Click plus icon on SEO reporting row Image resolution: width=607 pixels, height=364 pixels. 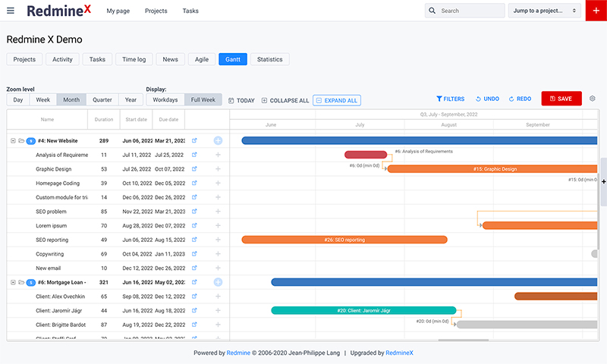point(218,240)
